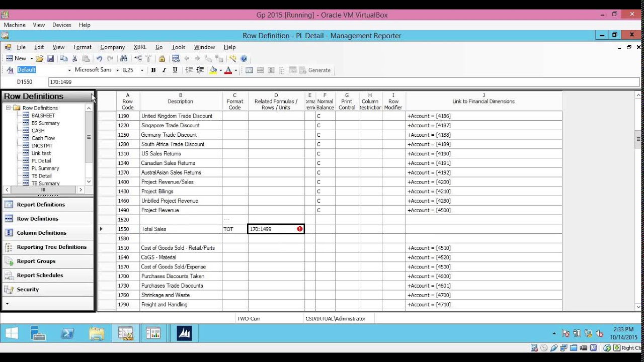Open Dynamics GP icon on taskbar
Image resolution: width=644 pixels, height=362 pixels.
click(184, 333)
